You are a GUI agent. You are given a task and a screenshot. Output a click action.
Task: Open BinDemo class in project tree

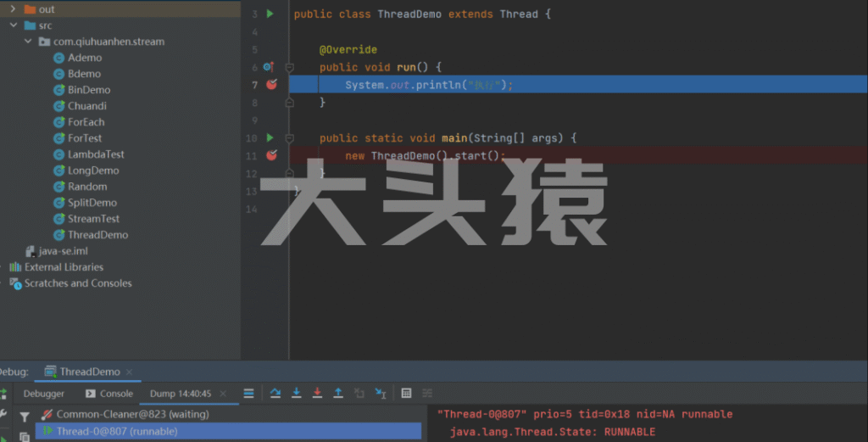[88, 90]
